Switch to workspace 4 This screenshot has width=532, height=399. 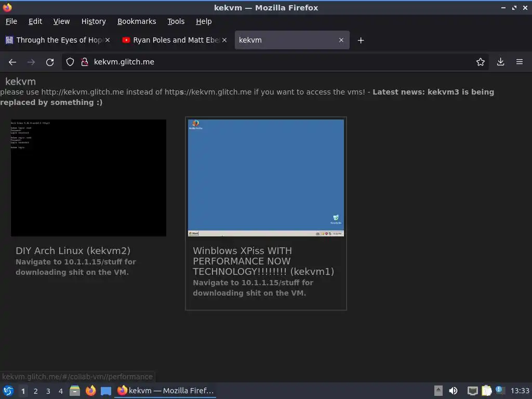click(x=61, y=391)
